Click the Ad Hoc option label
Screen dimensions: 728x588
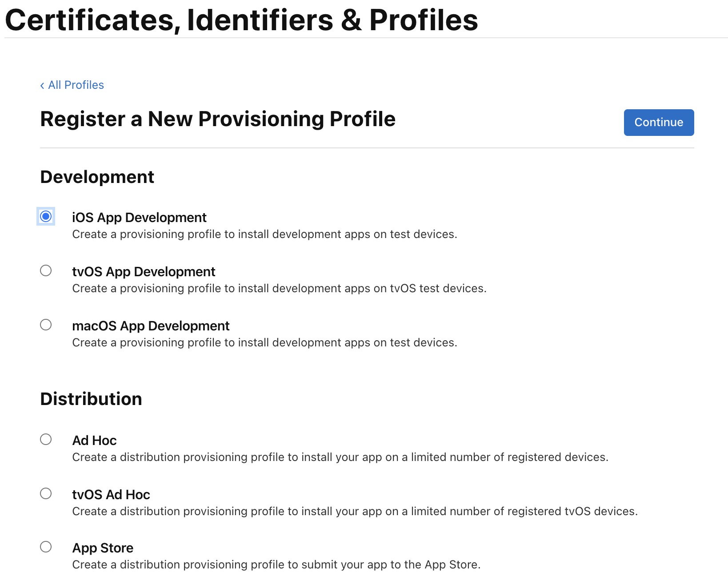[x=94, y=441]
